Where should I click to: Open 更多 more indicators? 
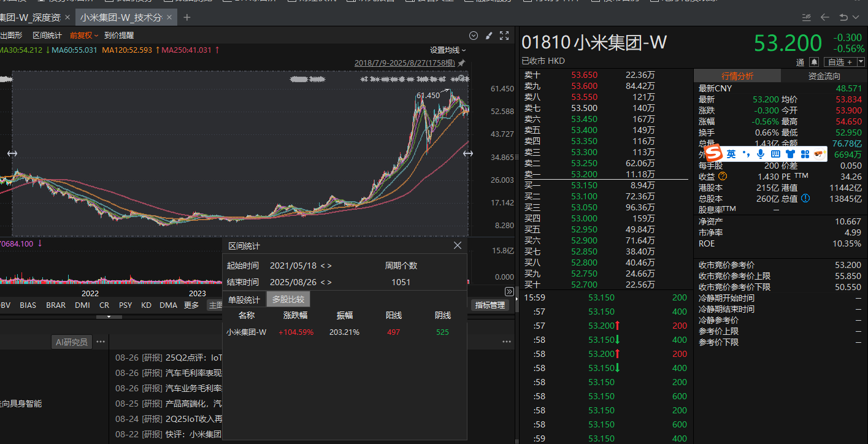pyautogui.click(x=191, y=305)
